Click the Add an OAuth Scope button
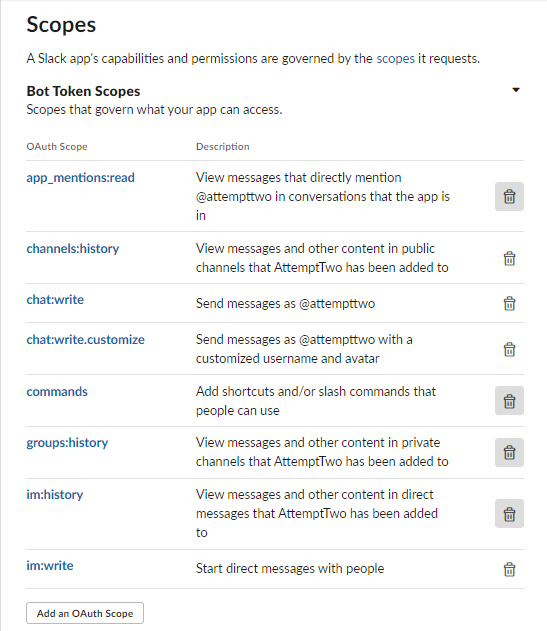 tap(85, 613)
